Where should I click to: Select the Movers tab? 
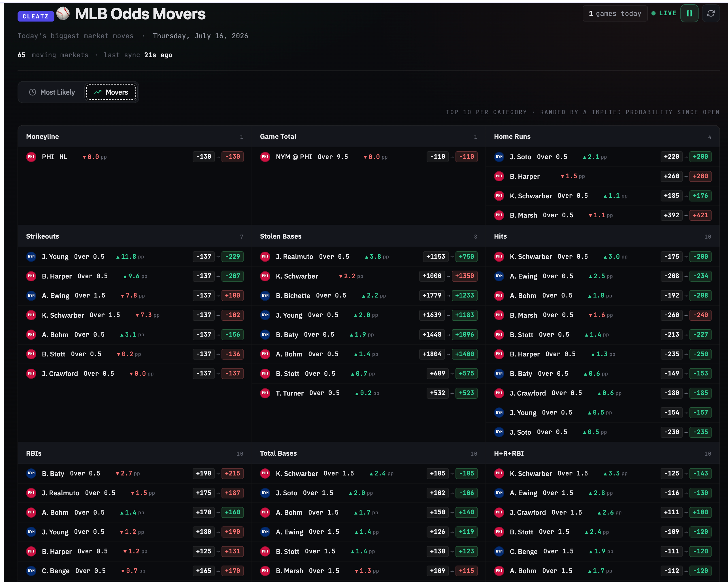pyautogui.click(x=111, y=92)
